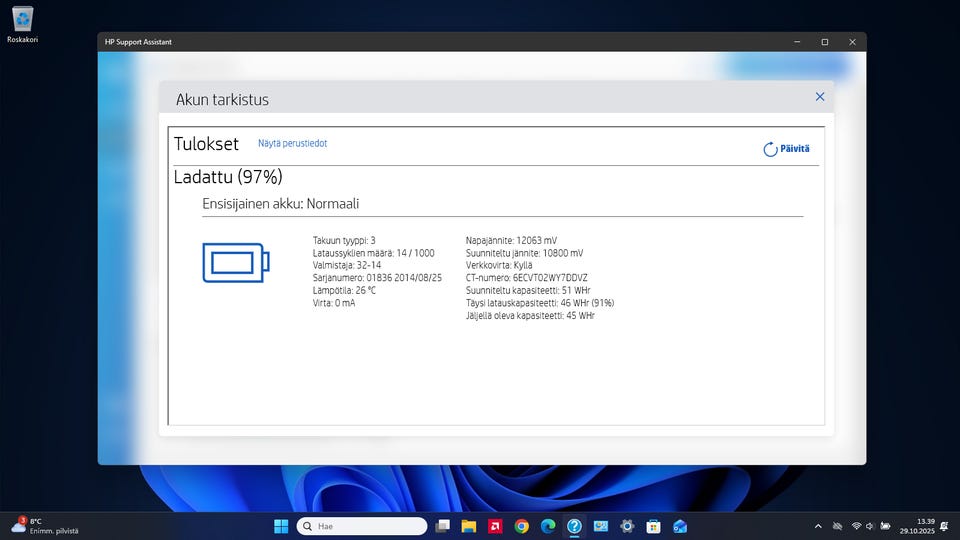Screen dimensions: 960x540
Task: Click the HP Support Assistant taskbar icon
Action: point(574,526)
